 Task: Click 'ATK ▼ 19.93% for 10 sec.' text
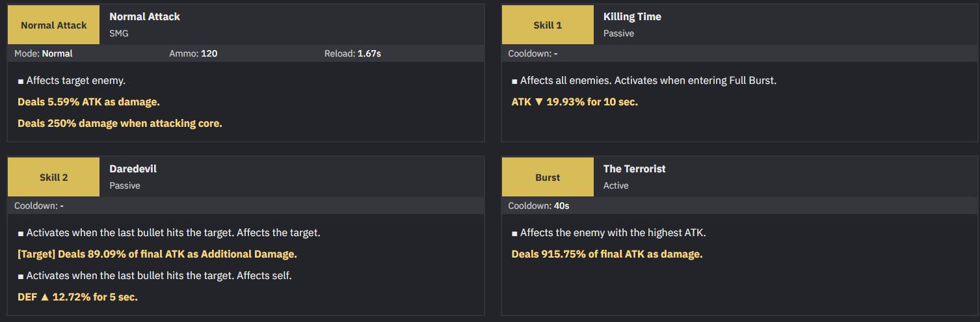[x=575, y=102]
